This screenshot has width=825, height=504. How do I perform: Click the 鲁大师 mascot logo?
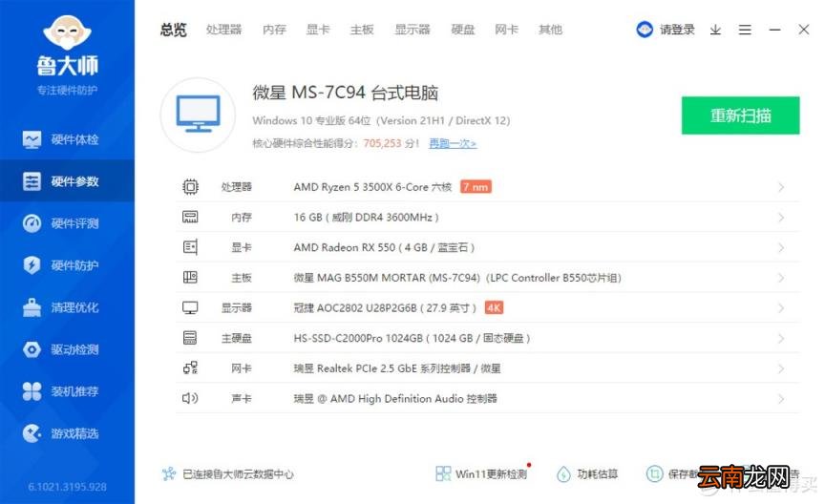tap(68, 32)
